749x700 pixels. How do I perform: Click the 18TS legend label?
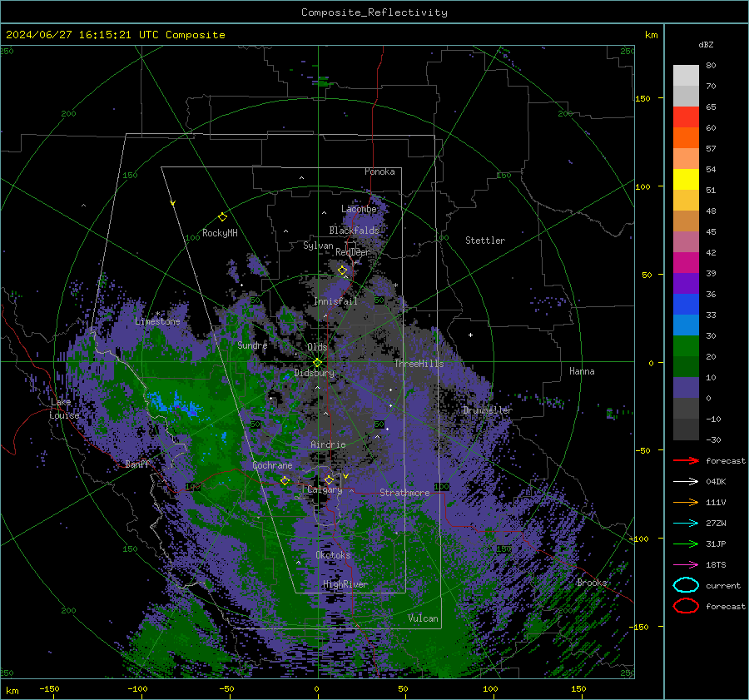(716, 565)
